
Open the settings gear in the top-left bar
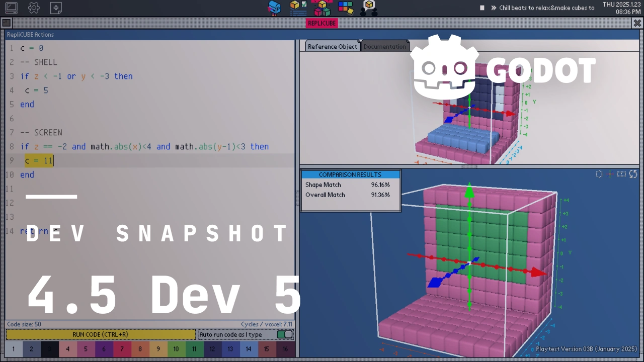coord(33,8)
